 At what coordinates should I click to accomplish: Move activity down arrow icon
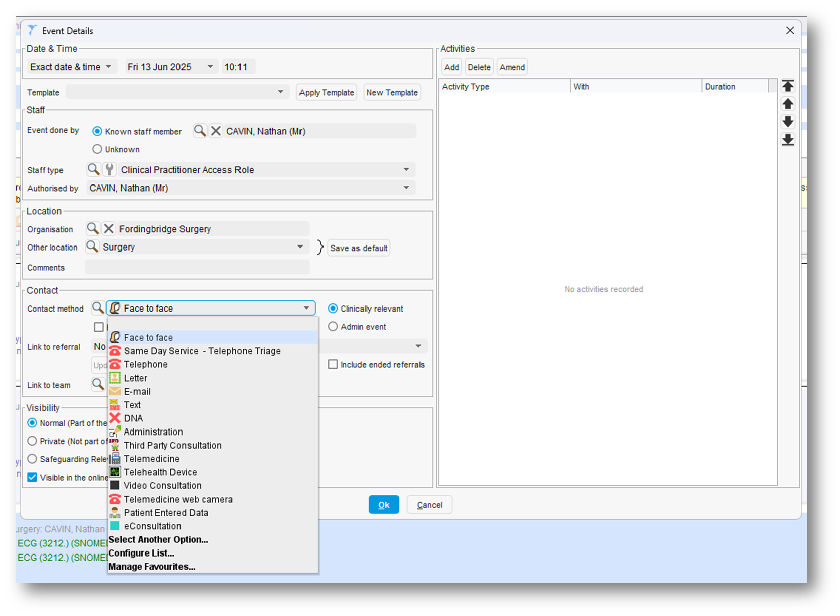tap(788, 121)
